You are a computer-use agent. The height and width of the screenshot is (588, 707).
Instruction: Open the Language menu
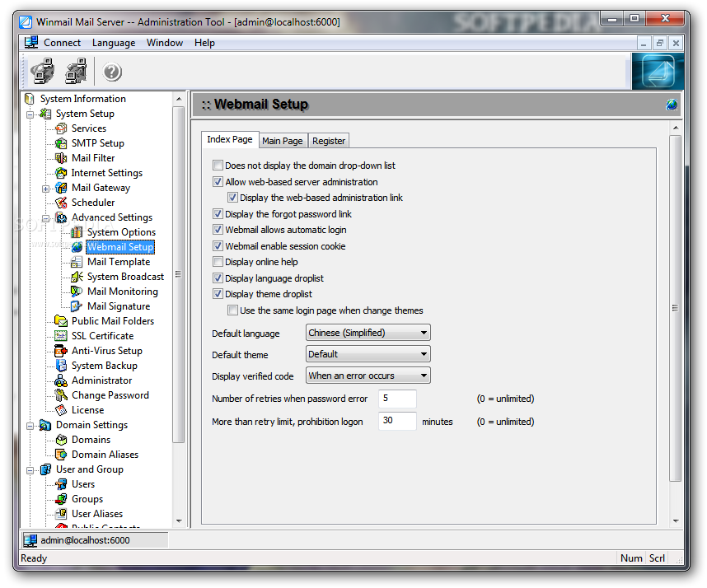coord(114,43)
